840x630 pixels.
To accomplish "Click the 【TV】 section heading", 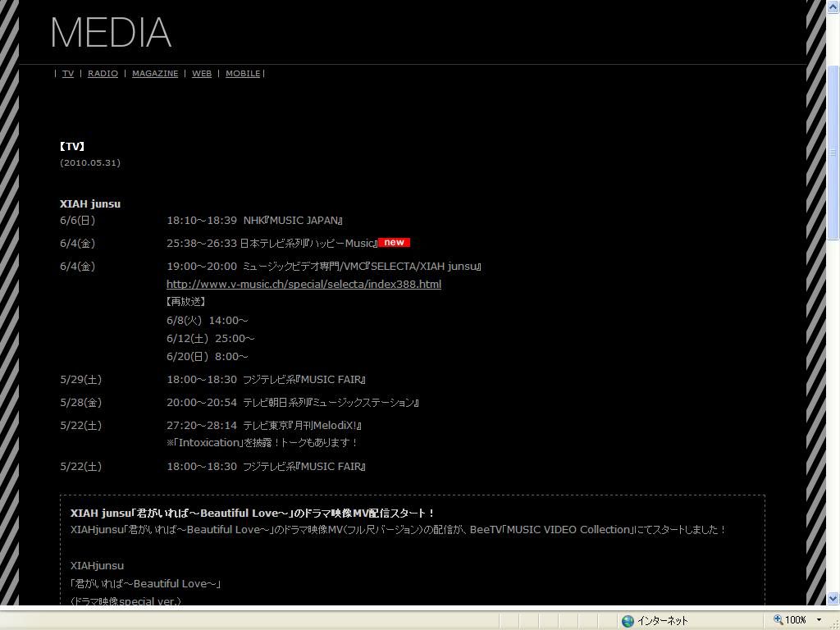I will pyautogui.click(x=72, y=146).
